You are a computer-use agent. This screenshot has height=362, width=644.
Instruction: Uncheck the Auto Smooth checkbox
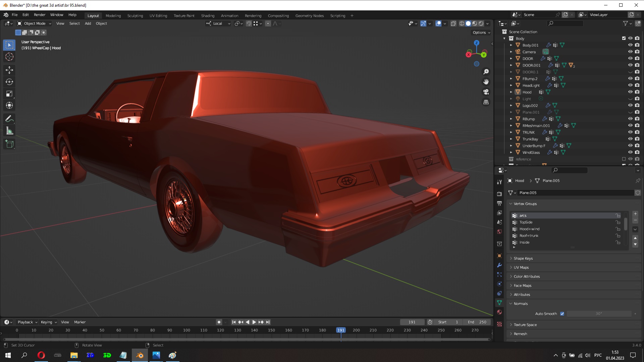(x=562, y=314)
